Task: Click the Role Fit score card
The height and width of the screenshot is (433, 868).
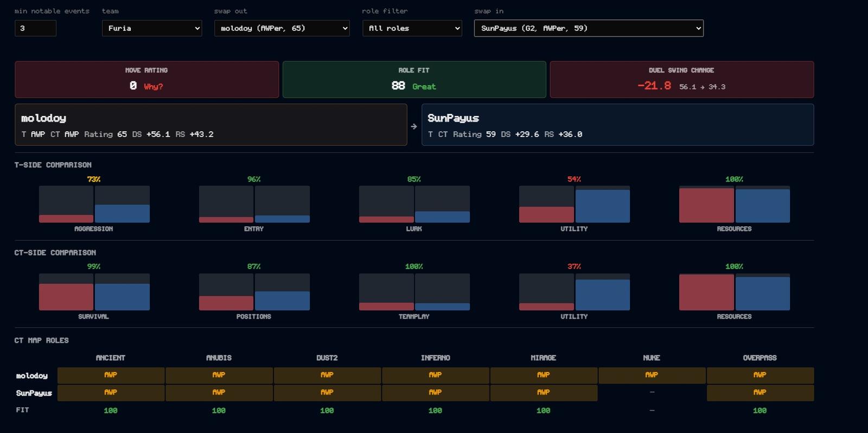Action: 414,79
